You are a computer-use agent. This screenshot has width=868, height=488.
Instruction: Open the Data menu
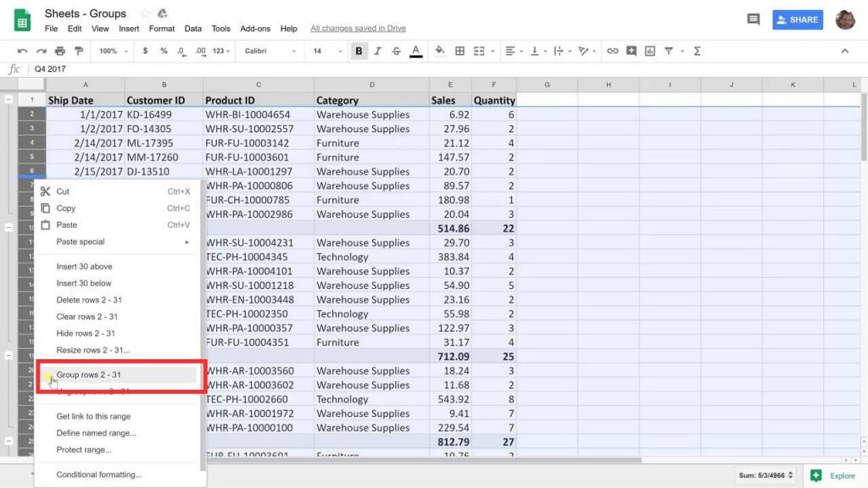point(193,29)
